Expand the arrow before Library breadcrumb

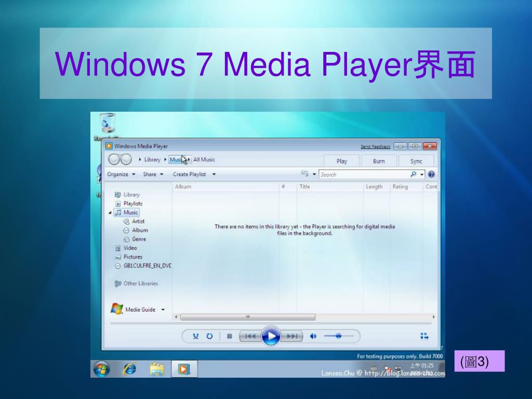pyautogui.click(x=140, y=159)
